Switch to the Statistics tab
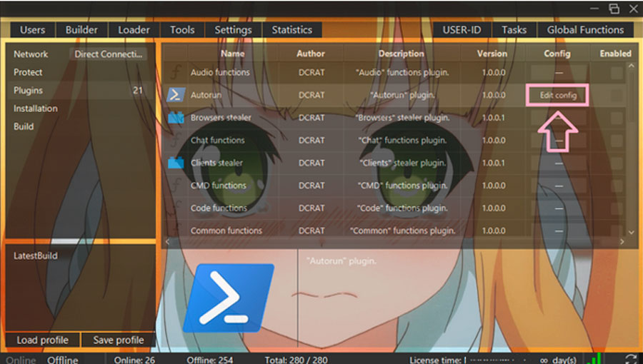This screenshot has width=643, height=364. click(291, 30)
